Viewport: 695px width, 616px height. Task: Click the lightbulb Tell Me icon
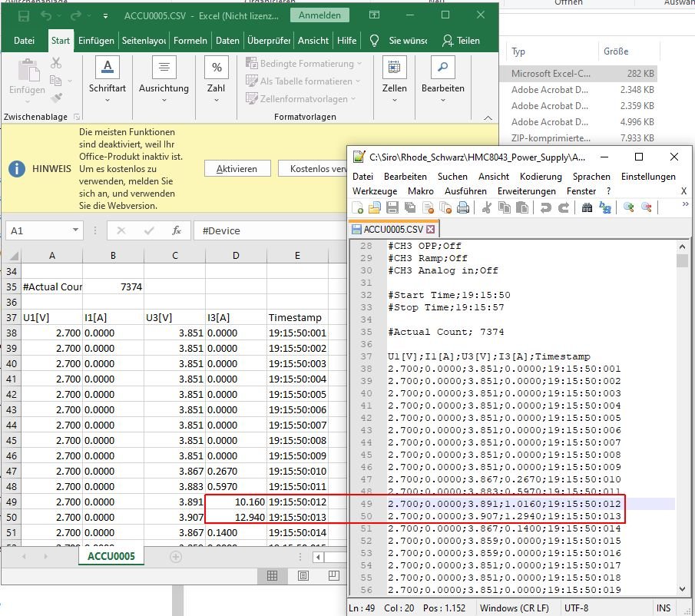[x=374, y=41]
